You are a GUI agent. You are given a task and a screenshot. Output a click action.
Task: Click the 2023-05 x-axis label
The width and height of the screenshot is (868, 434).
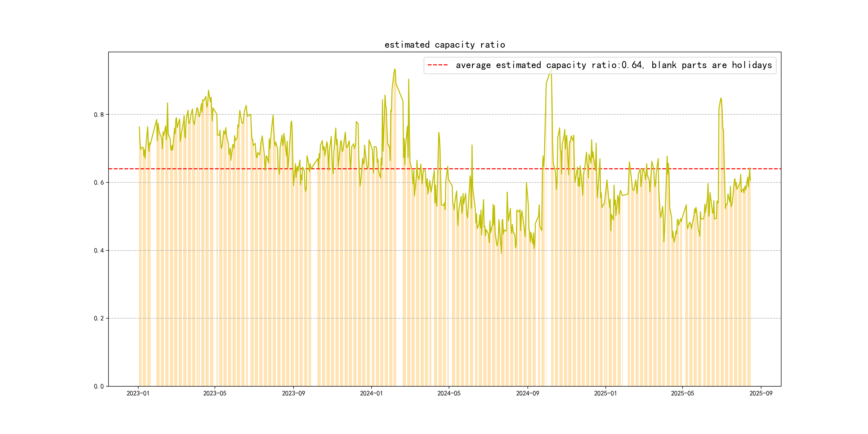[215, 393]
